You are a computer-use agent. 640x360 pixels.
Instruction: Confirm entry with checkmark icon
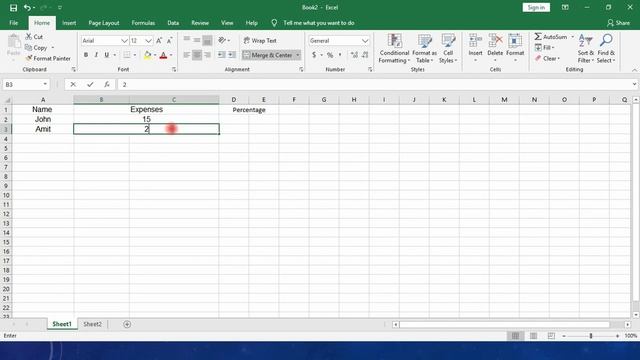pyautogui.click(x=90, y=84)
